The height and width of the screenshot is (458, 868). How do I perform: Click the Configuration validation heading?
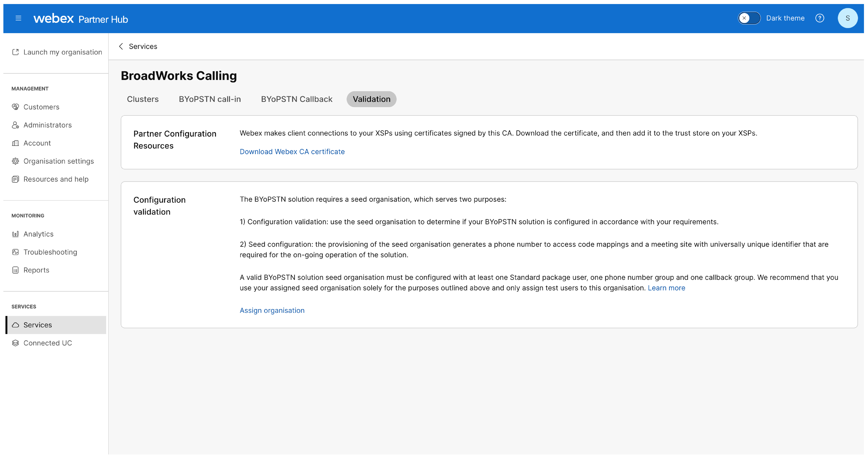(x=159, y=206)
